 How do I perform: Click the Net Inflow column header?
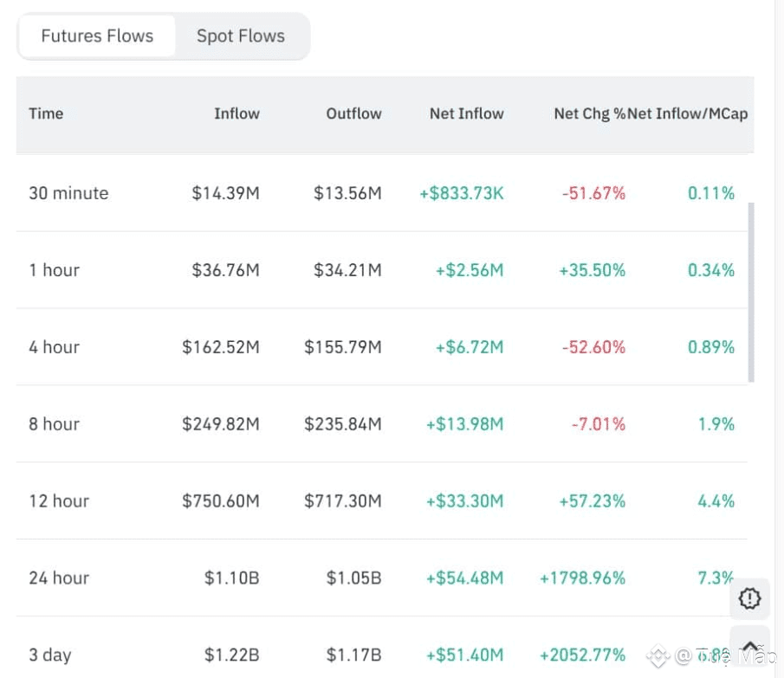tap(466, 113)
